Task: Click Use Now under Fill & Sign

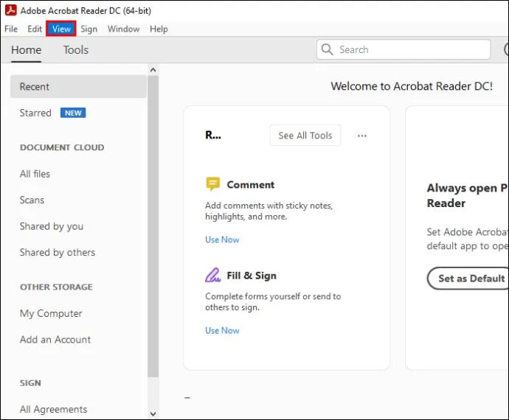Action: tap(222, 331)
